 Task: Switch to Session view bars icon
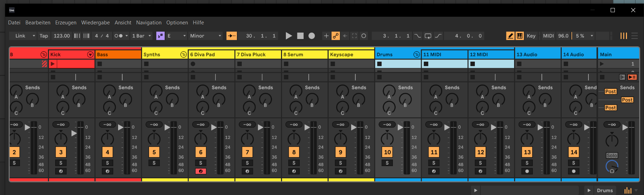pyautogui.click(x=624, y=36)
